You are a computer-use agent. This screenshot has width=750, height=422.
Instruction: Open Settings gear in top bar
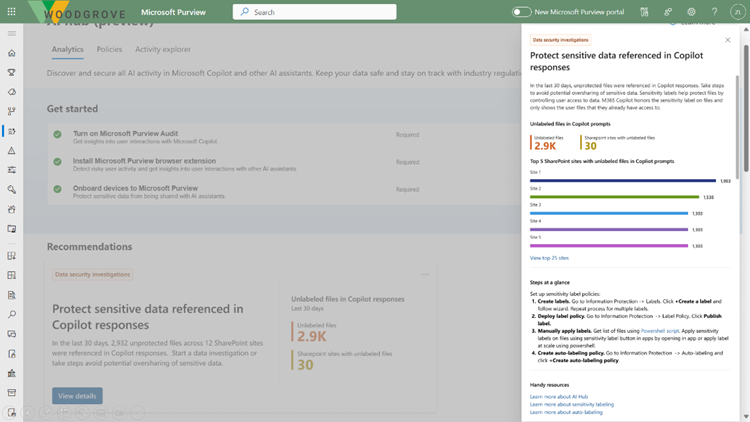pos(691,12)
